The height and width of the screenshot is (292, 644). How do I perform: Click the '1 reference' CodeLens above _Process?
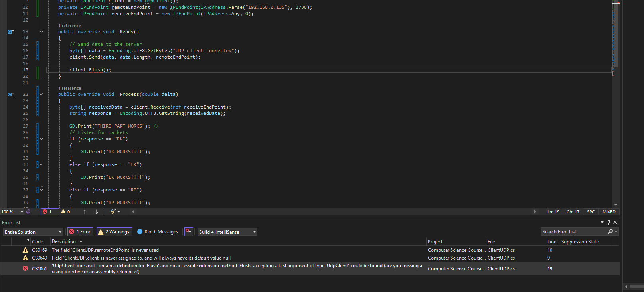69,88
